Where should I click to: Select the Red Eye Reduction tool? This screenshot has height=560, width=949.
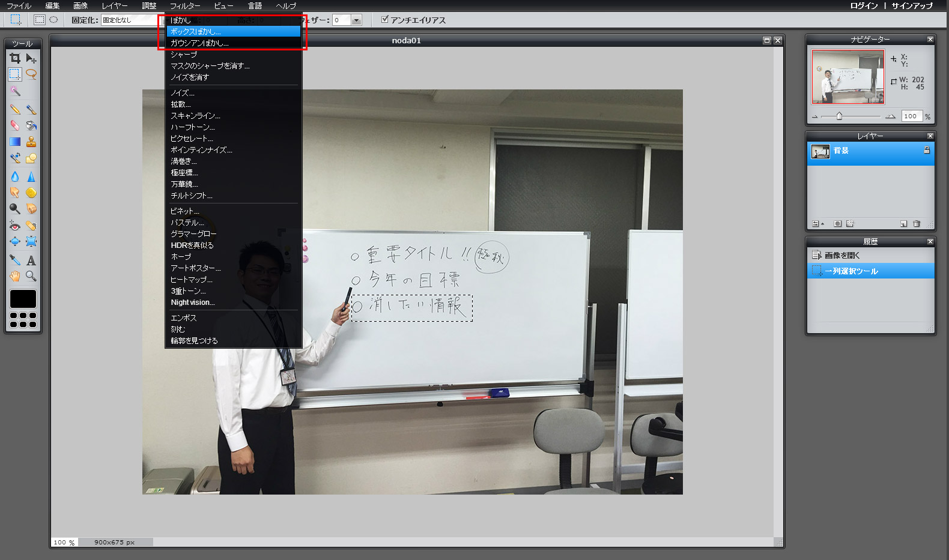pos(15,226)
